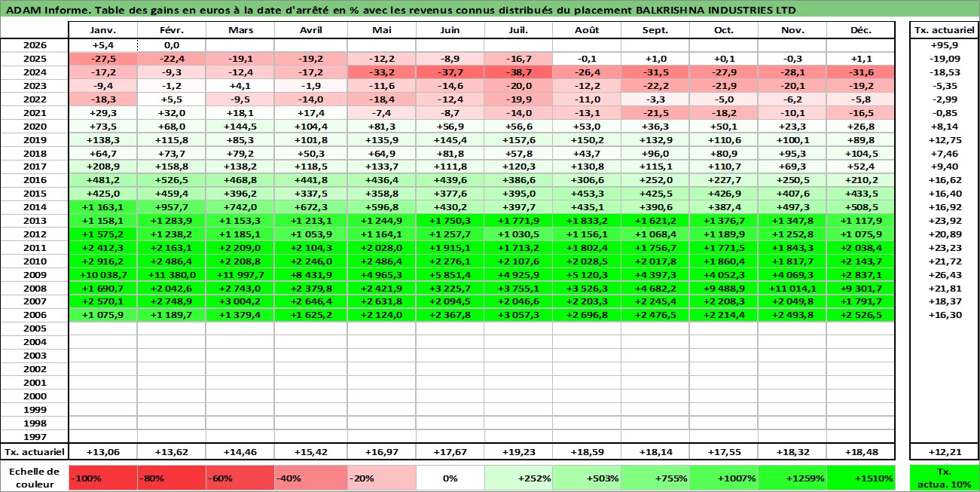980x492 pixels.
Task: Select the 'Janv.' column header
Action: coord(102,30)
